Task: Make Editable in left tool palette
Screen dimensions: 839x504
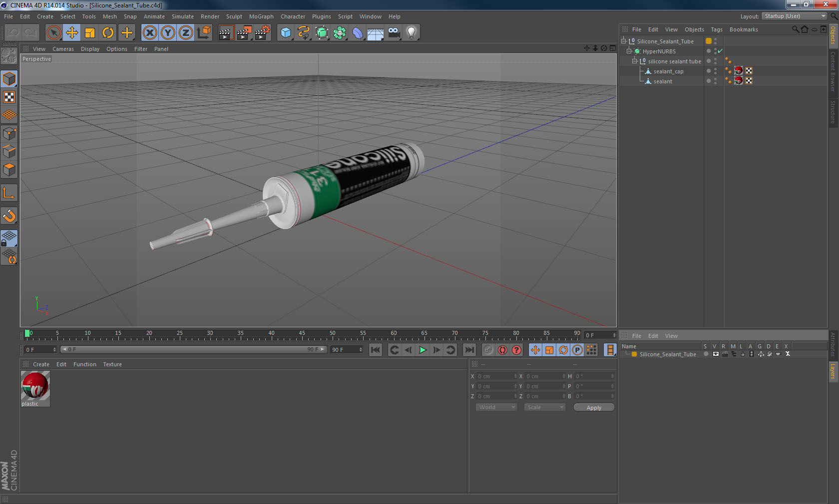Action: point(9,56)
